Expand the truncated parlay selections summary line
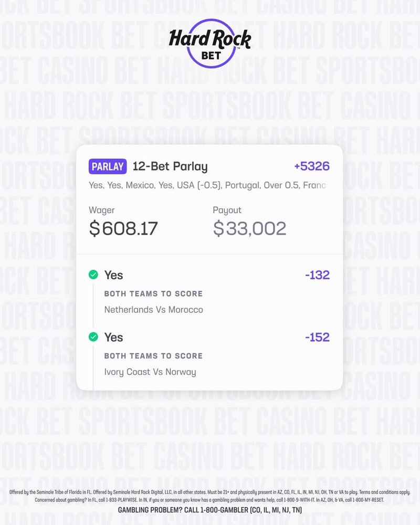This screenshot has height=525, width=420. point(207,185)
